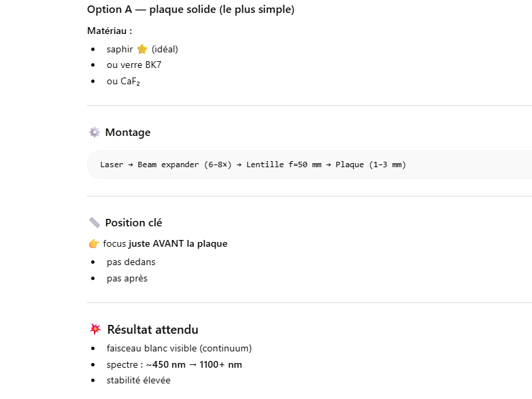Click the saphir bullet text

click(120, 49)
